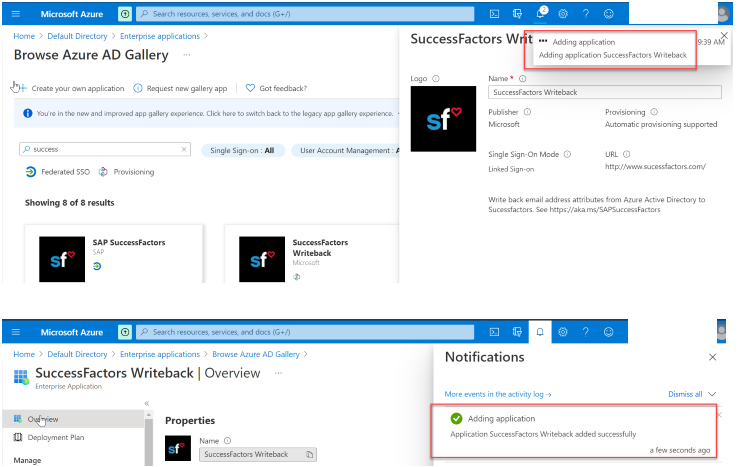
Task: Open the SuccessFactors Writeback gallery card
Action: (x=311, y=254)
